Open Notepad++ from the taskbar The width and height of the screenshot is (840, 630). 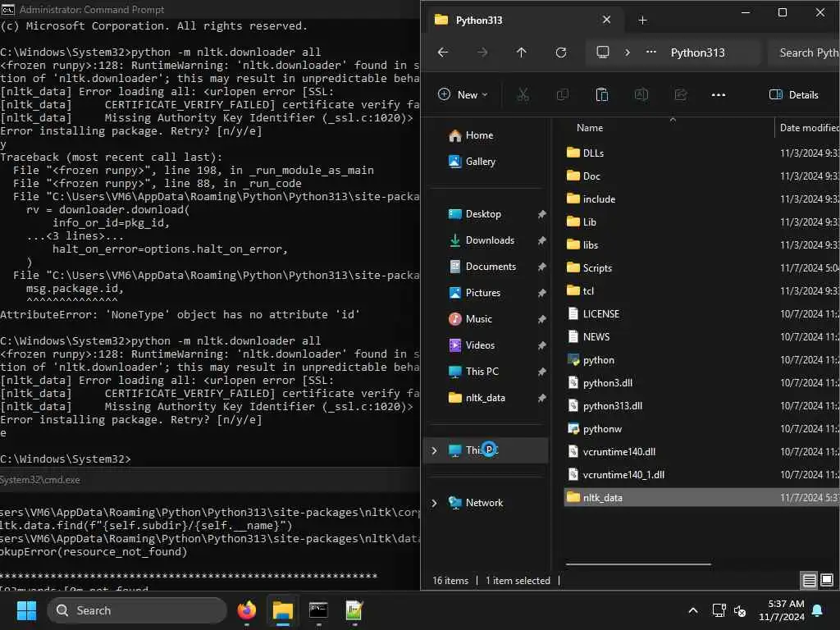354,610
